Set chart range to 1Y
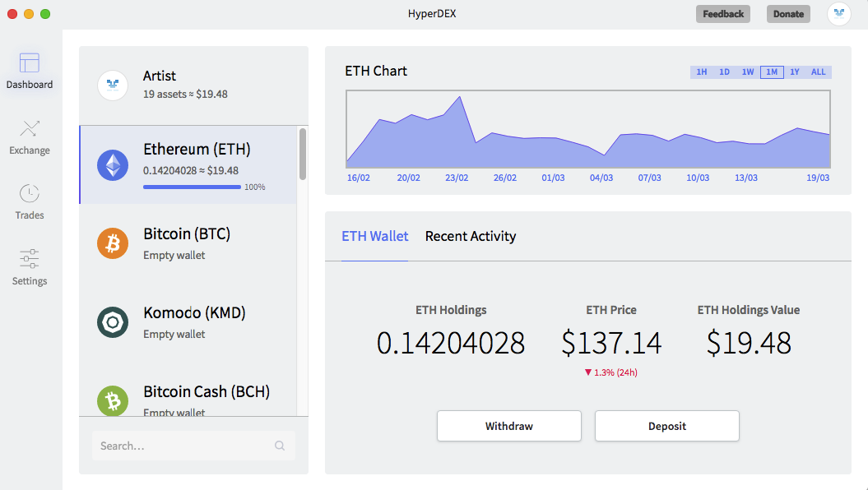Viewport: 868px width, 490px height. 795,72
